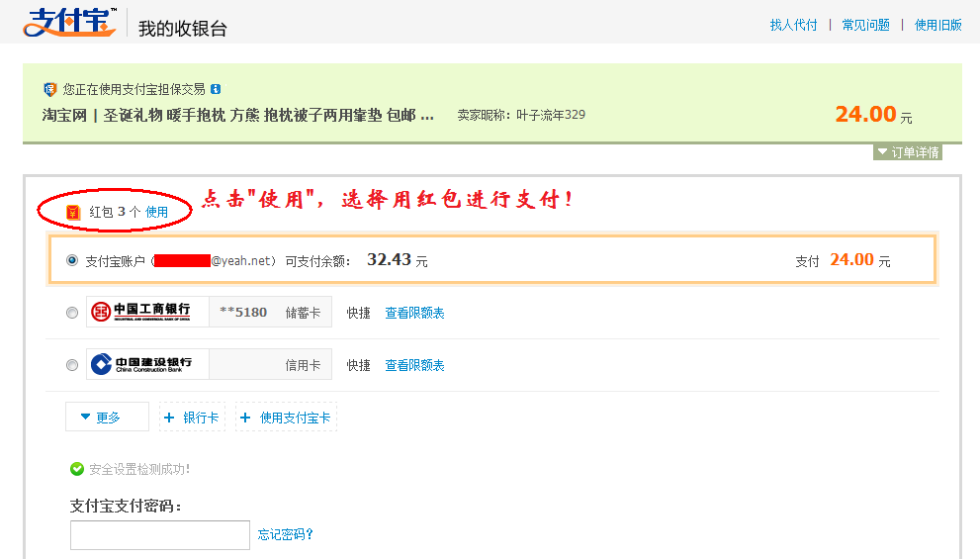This screenshot has height=559, width=980.
Task: Click the 使用支付宝卡 button
Action: (286, 418)
